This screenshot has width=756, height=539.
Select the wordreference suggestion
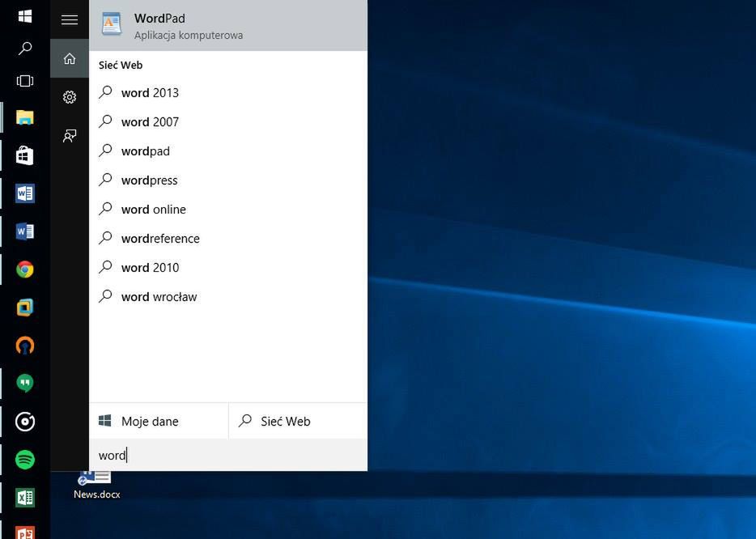pyautogui.click(x=228, y=238)
